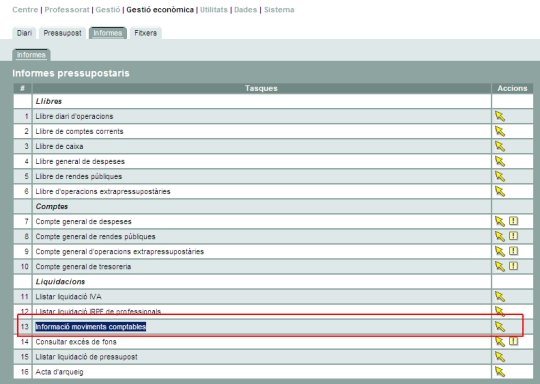Select text Llibre de comptes corrents
This screenshot has height=384, width=540.
(79, 132)
